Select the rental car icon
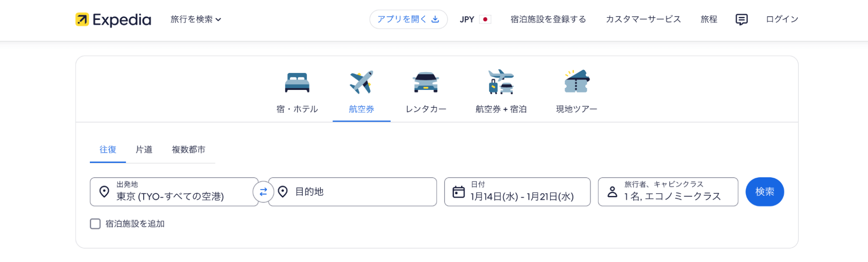Viewport: 868px width, 262px height. (x=426, y=82)
